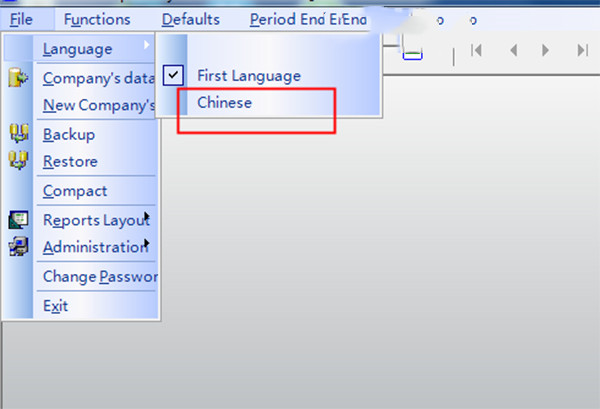Click Exit in the File menu

(x=55, y=306)
